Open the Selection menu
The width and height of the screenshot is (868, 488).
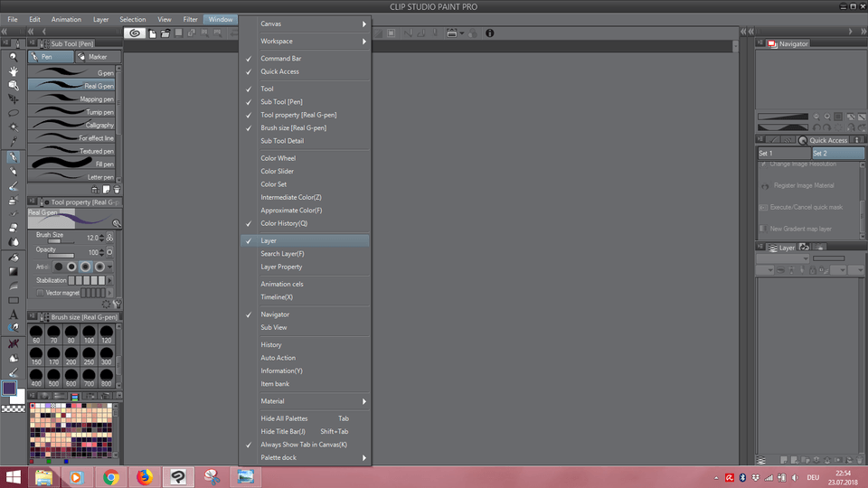[x=133, y=19]
